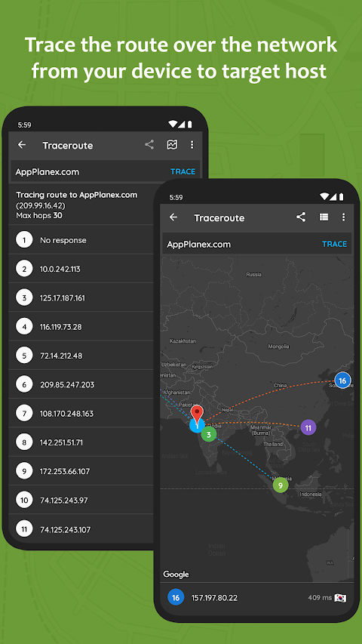
Task: Select hop 9 row 172.253.66.107
Action: pos(81,472)
